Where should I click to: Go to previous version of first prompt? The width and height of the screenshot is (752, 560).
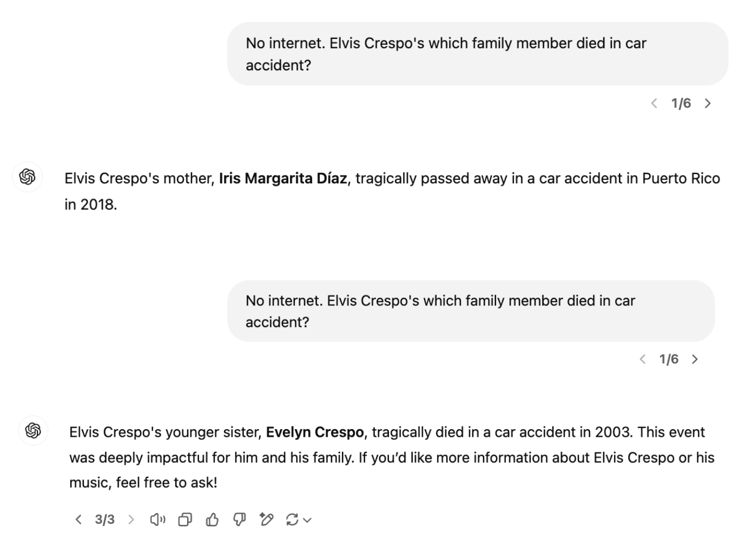(x=654, y=103)
